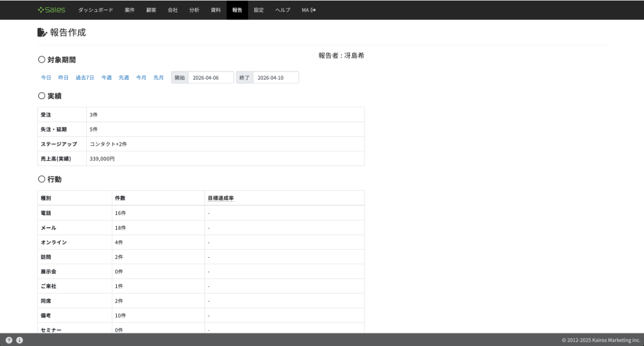Click the 開始 date field showing 2026-04-06
The image size is (644, 346).
pos(210,78)
